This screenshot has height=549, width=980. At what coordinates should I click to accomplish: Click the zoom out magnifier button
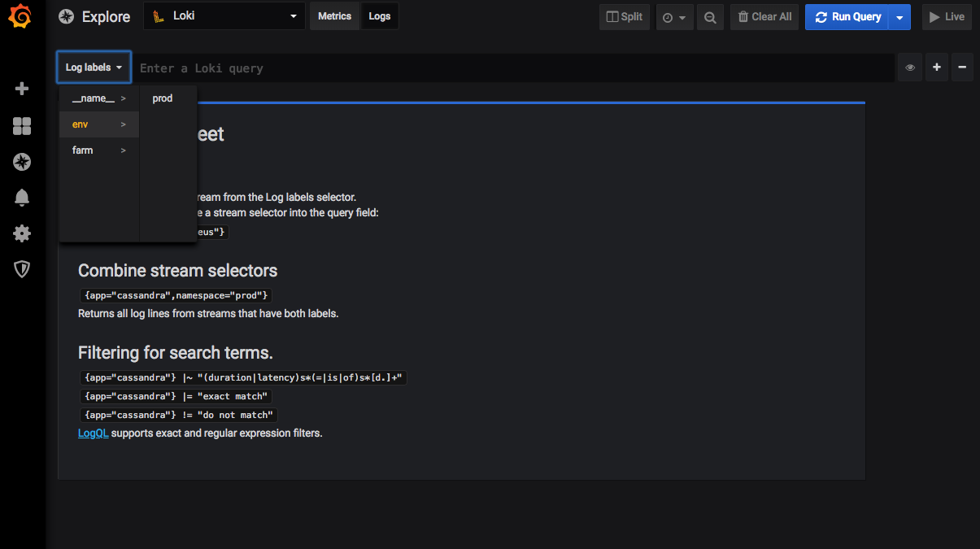point(710,17)
